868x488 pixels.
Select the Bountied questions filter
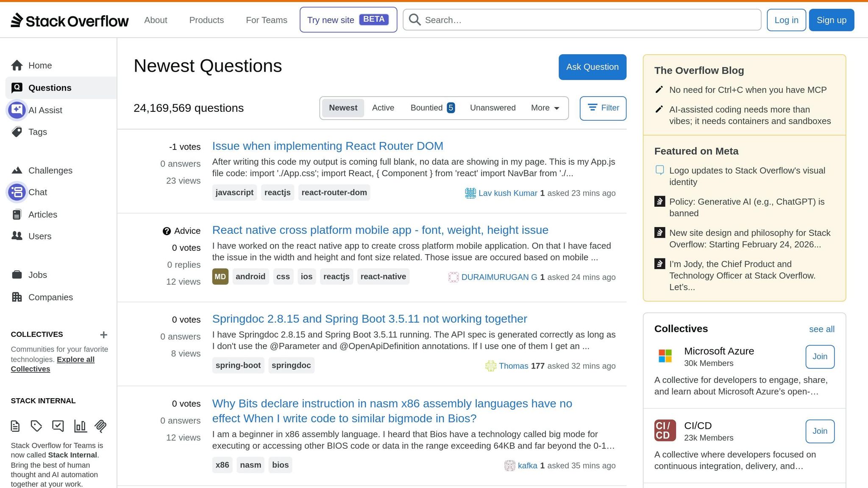click(x=426, y=108)
